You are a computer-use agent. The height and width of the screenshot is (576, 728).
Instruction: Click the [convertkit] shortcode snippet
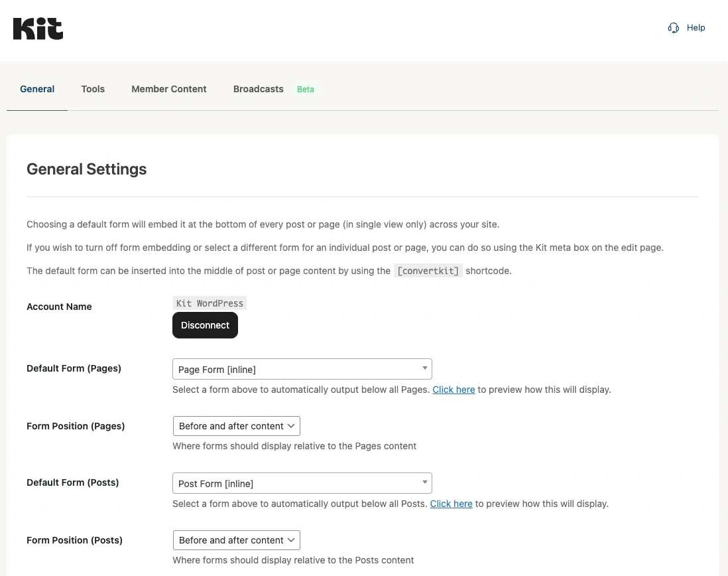coord(428,271)
